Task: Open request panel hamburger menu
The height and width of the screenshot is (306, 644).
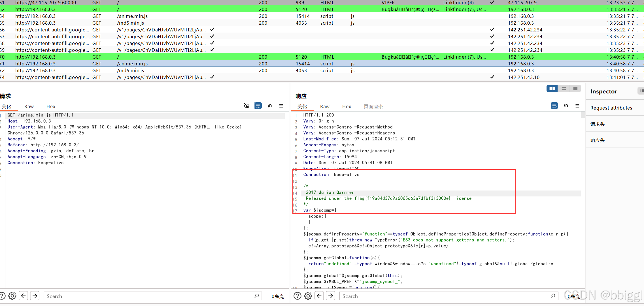Action: click(281, 106)
